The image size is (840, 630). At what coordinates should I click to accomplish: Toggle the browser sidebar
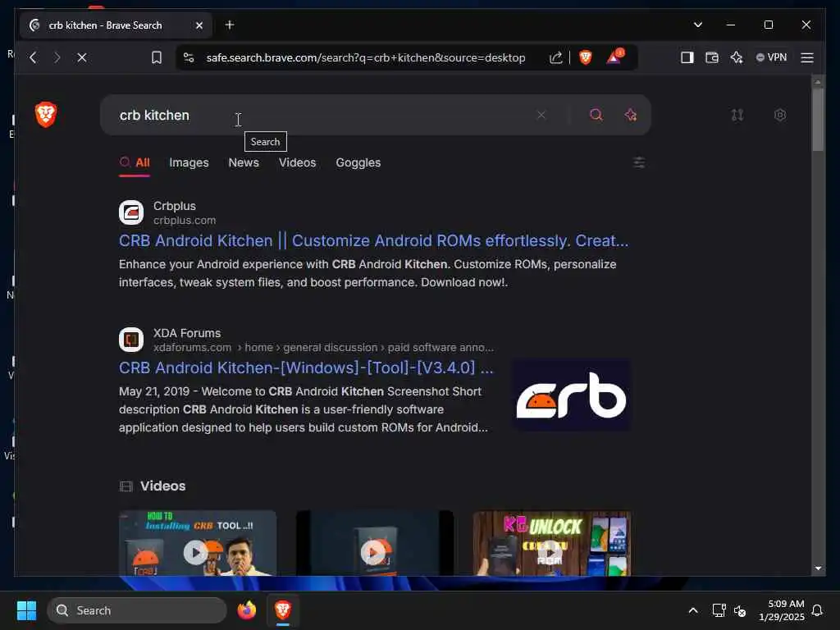click(x=687, y=57)
